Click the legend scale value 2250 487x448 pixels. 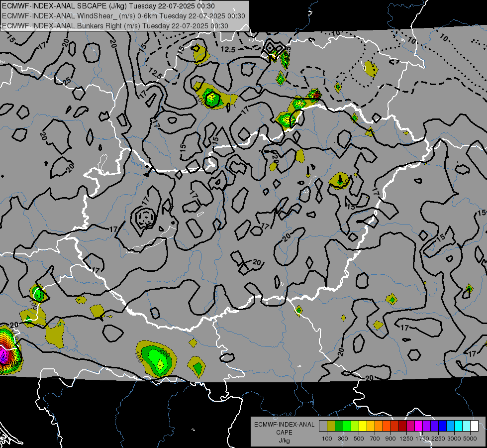[439, 439]
